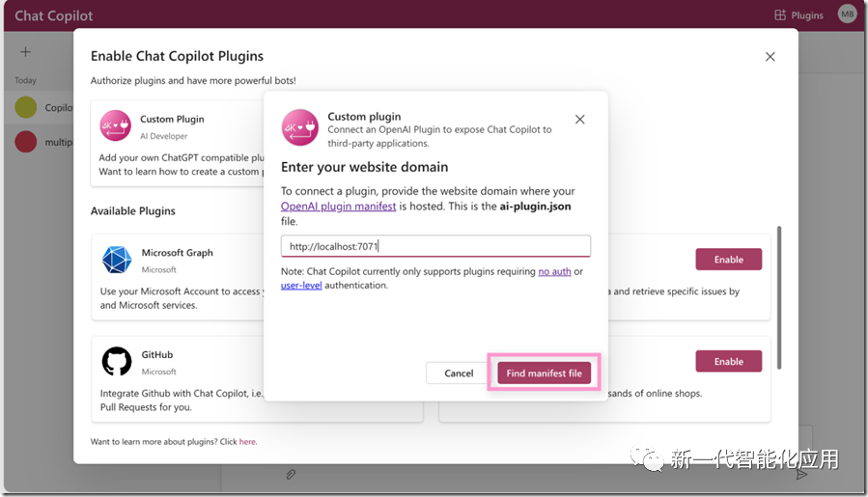The width and height of the screenshot is (868, 497).
Task: Open the MB user avatar menu
Action: coord(847,14)
